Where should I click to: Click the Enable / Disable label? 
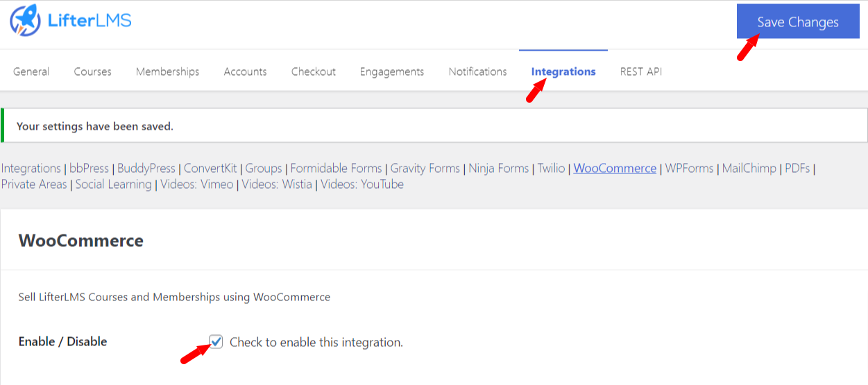pyautogui.click(x=63, y=341)
